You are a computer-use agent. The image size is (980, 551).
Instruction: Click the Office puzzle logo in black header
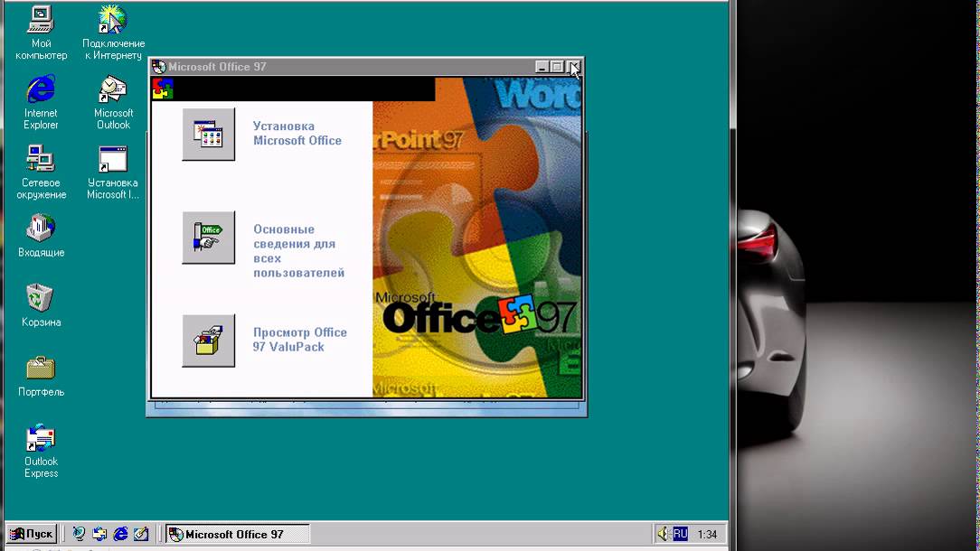[163, 89]
